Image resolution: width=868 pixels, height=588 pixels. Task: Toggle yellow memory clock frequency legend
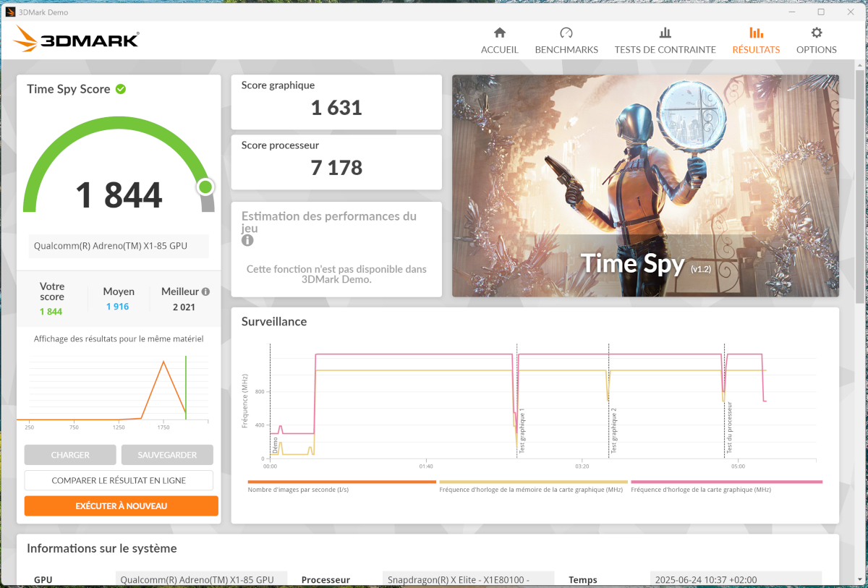coord(533,486)
